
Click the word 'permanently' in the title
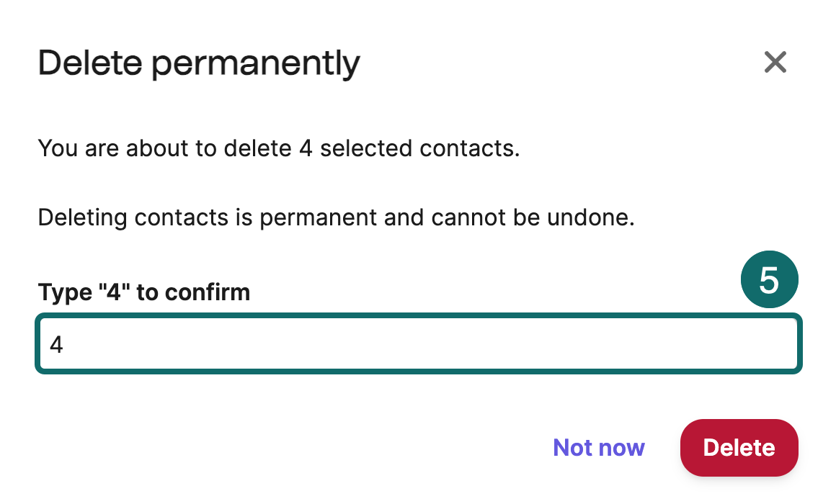click(256, 64)
